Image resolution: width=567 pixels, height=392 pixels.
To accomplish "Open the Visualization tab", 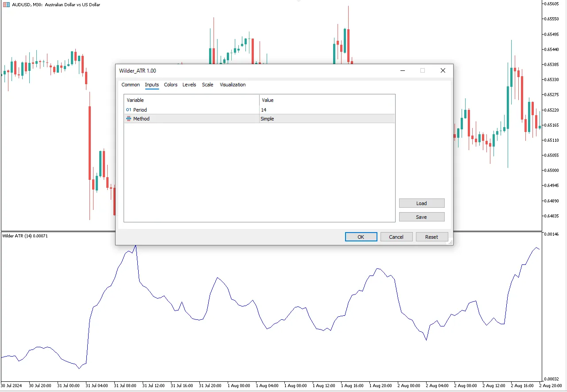I will [233, 85].
